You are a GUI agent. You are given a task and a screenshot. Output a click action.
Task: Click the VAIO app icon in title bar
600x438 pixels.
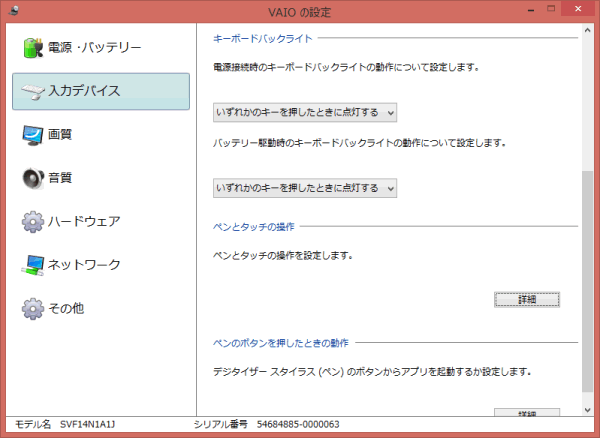click(x=13, y=10)
